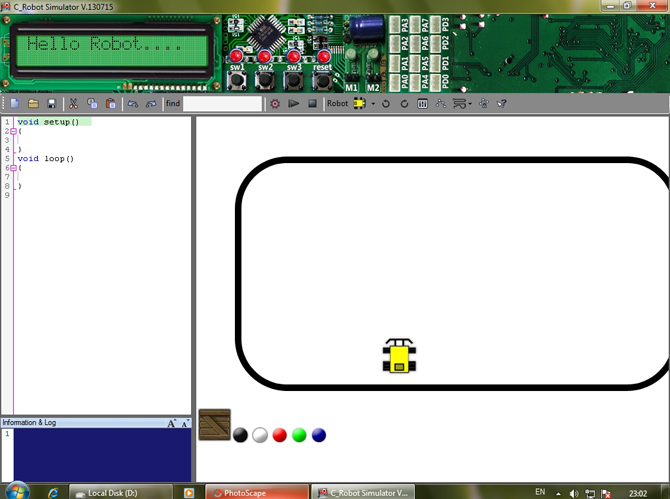Compile the code with the gear icon
670x499 pixels.
[x=275, y=103]
